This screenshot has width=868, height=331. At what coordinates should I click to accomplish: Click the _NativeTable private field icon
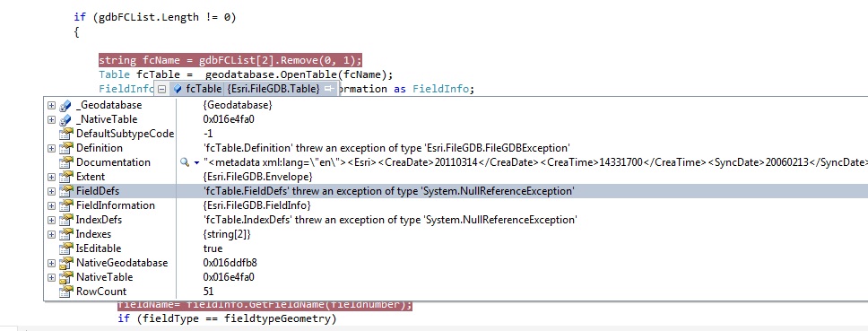(x=65, y=119)
